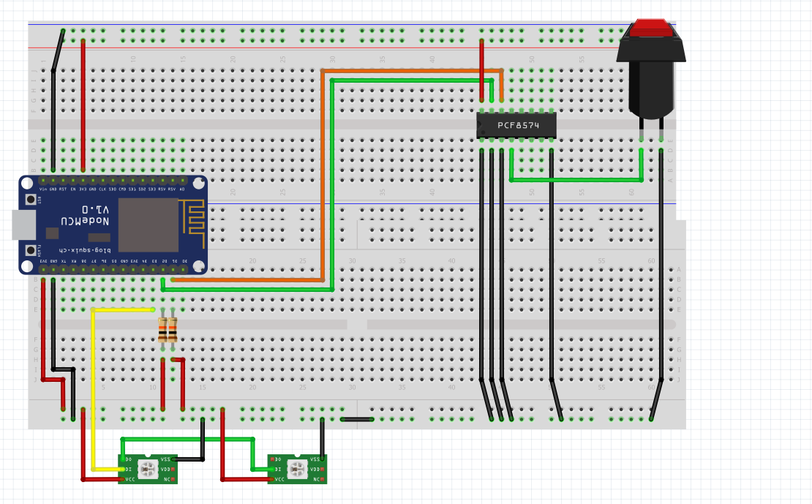Click the unconnected VDD pin on the right LED module
Viewport: 812px width, 504px height.
(322, 470)
